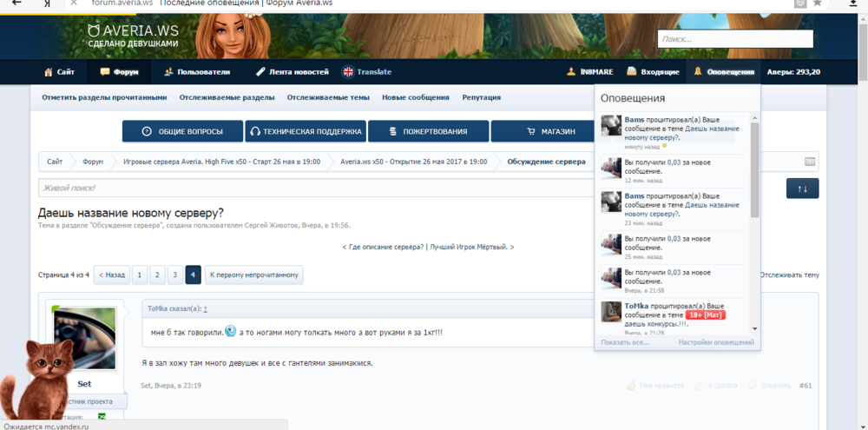Open the Bams user link in the newest alert
This screenshot has height=430, width=868.
(635, 119)
